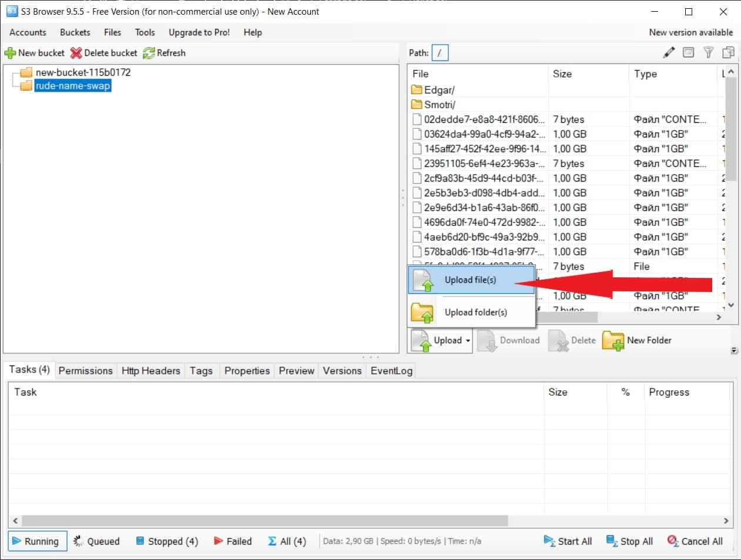The width and height of the screenshot is (741, 560).
Task: Click the Path input field
Action: (440, 53)
